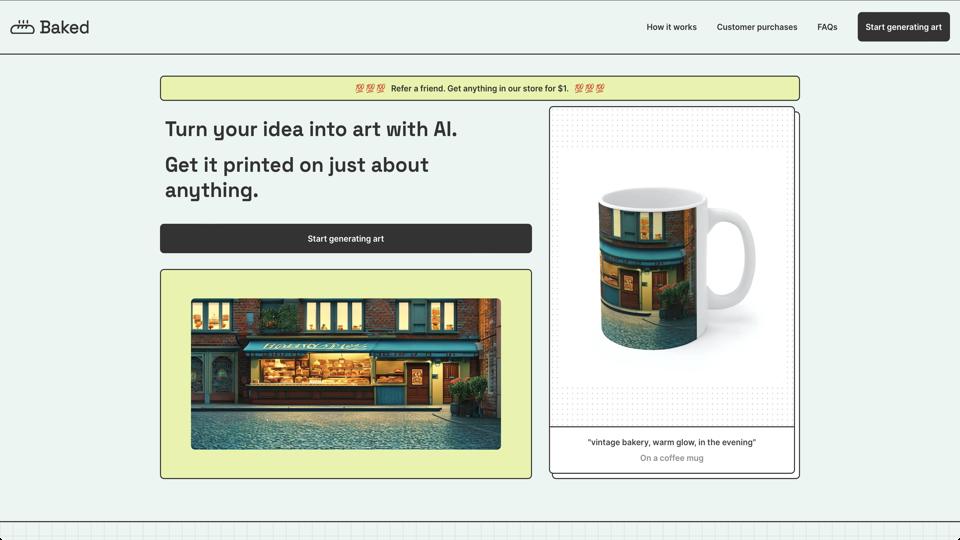The image size is (960, 540).
Task: Click the Baked bread loaf logo icon
Action: pyautogui.click(x=22, y=27)
